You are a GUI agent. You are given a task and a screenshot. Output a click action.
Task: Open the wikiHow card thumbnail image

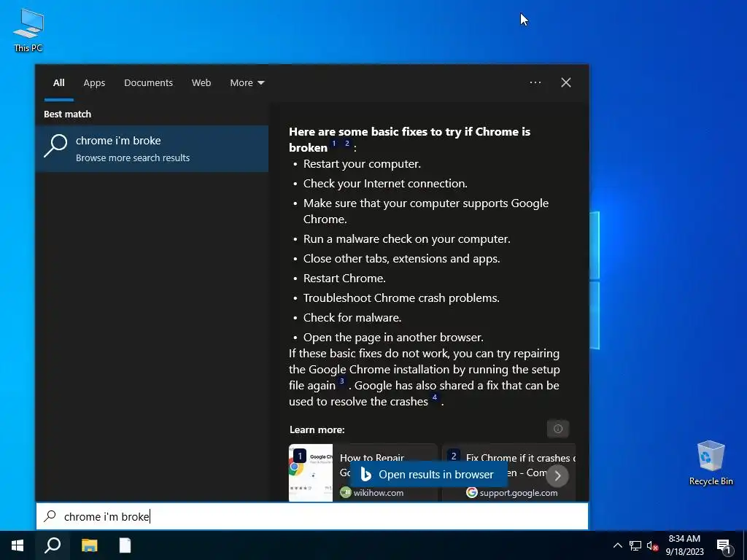tap(311, 472)
